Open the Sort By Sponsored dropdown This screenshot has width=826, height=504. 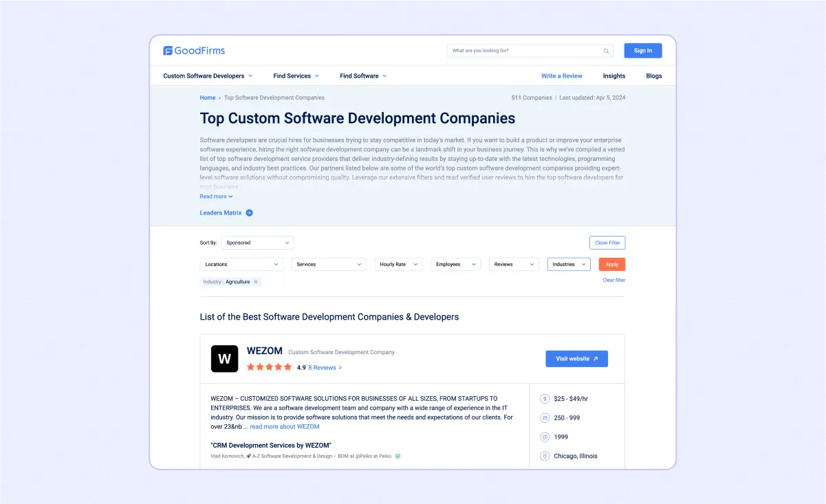coord(258,243)
